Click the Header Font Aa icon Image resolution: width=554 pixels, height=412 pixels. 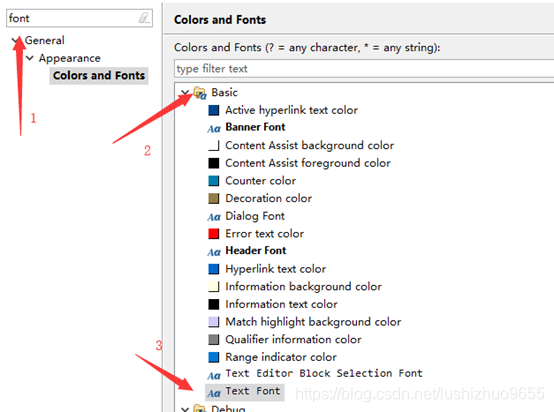[x=214, y=252]
